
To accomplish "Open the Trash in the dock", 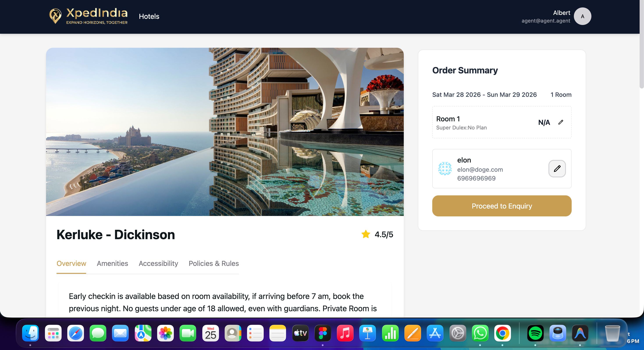I will click(x=612, y=333).
